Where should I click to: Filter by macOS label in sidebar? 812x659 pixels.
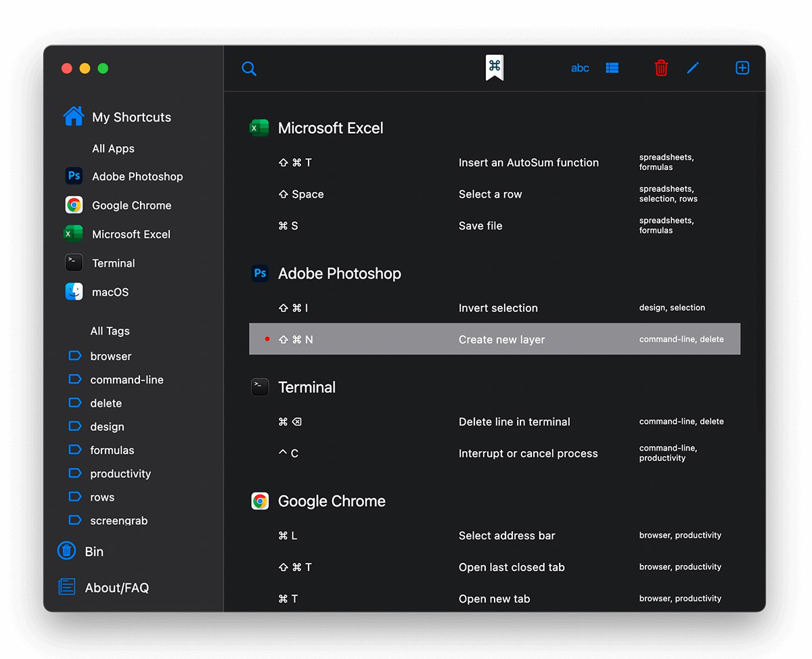click(110, 292)
